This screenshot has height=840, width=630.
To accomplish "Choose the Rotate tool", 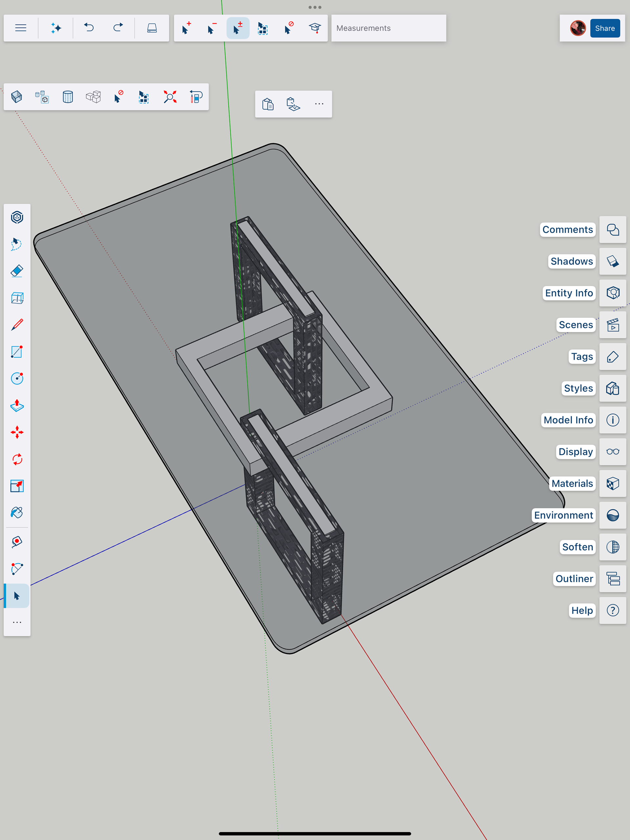I will tap(17, 459).
